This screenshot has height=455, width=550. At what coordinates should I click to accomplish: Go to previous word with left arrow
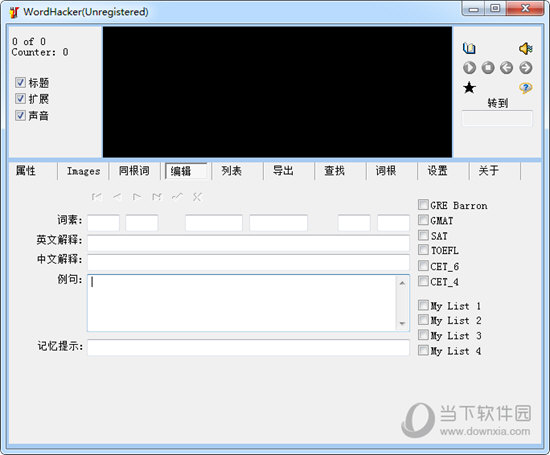coord(507,68)
